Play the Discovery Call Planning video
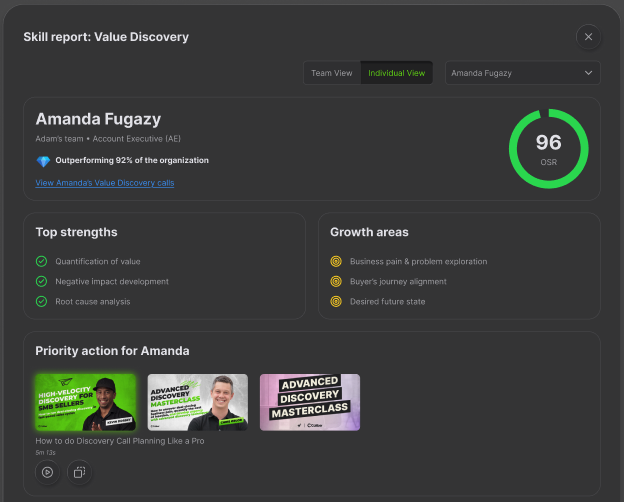 point(47,472)
